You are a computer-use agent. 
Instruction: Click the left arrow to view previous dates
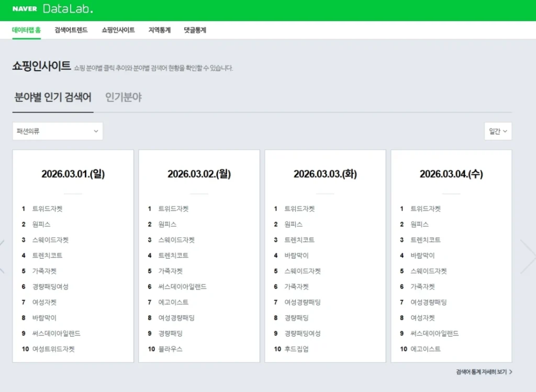(x=4, y=256)
